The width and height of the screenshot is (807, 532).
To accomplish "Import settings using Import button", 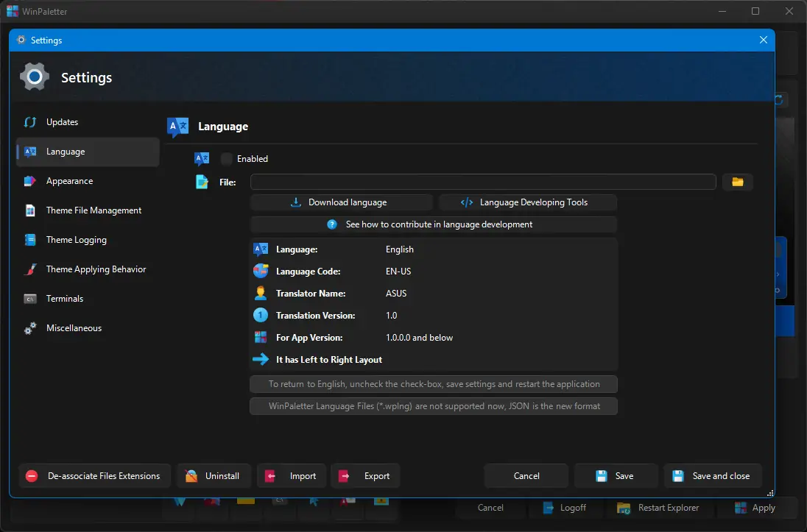I will click(x=291, y=476).
